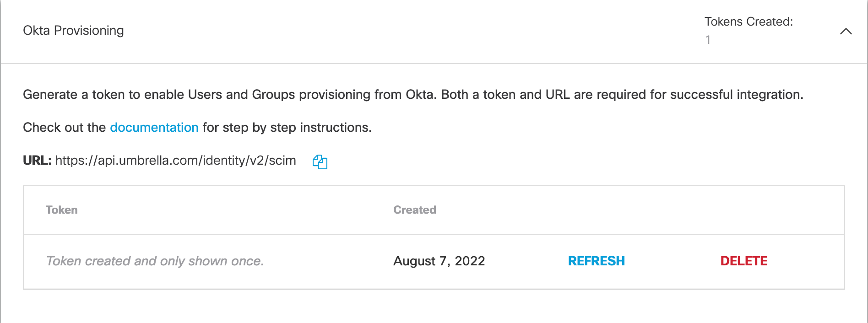Click the tokens created count of 1

(708, 40)
